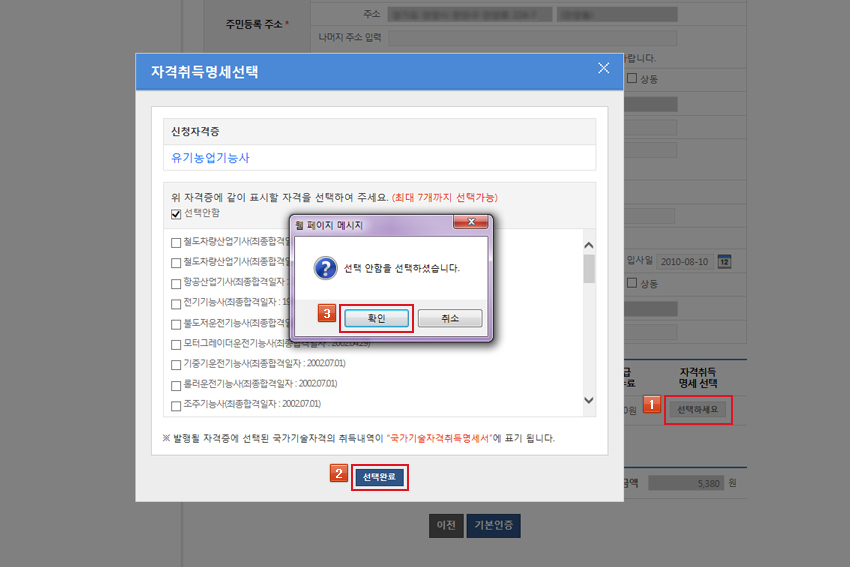850x567 pixels.
Task: Close the 자격취득명세선택 popup with X
Action: [x=603, y=68]
